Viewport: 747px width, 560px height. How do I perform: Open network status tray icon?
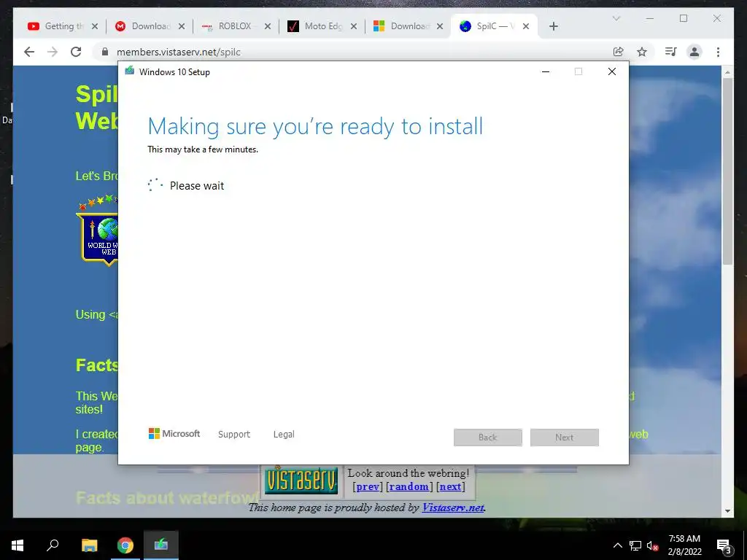(x=635, y=545)
